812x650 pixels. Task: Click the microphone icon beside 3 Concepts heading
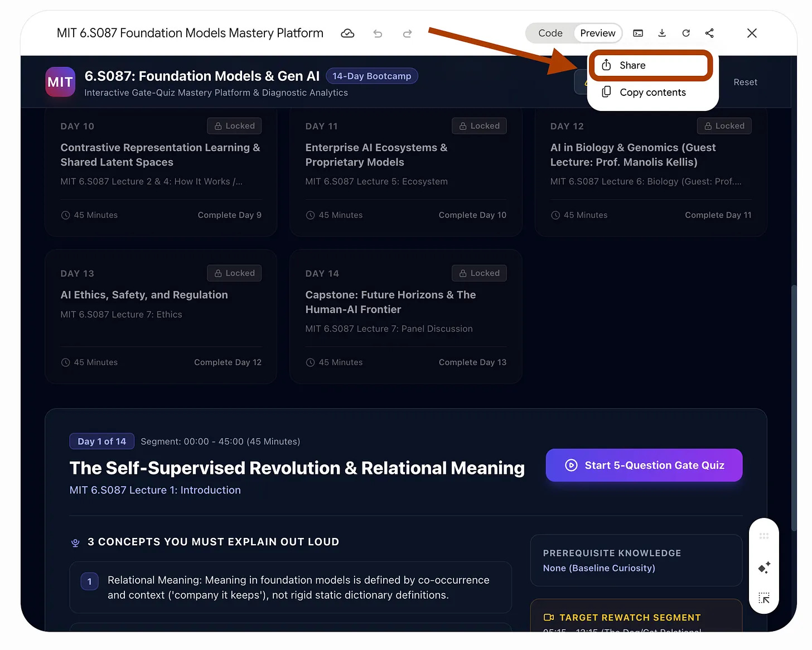point(75,542)
